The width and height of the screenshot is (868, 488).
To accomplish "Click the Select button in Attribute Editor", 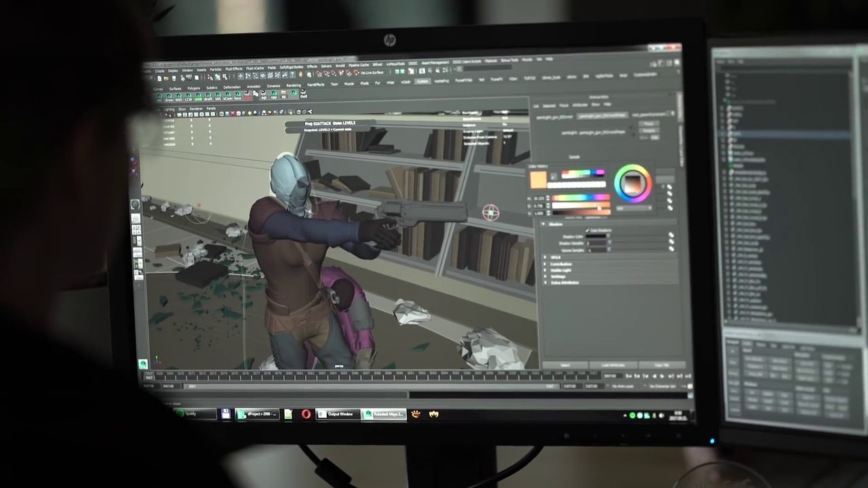I will pos(565,366).
